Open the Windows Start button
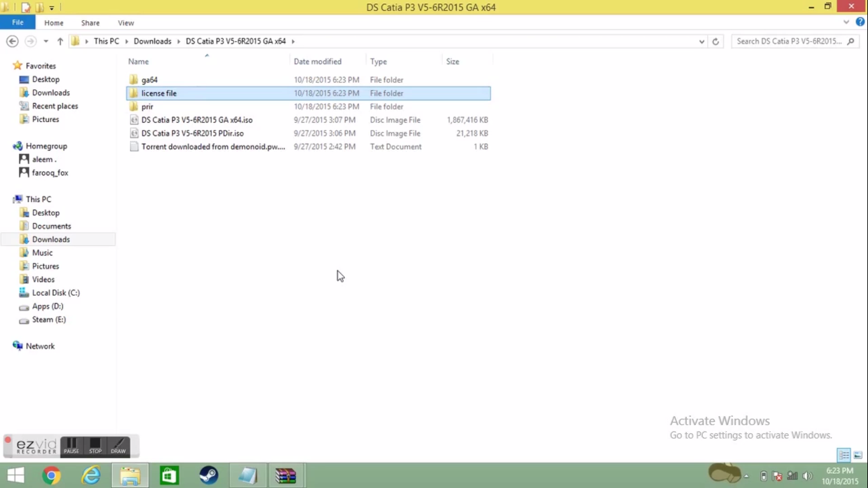The width and height of the screenshot is (868, 488). 15,475
